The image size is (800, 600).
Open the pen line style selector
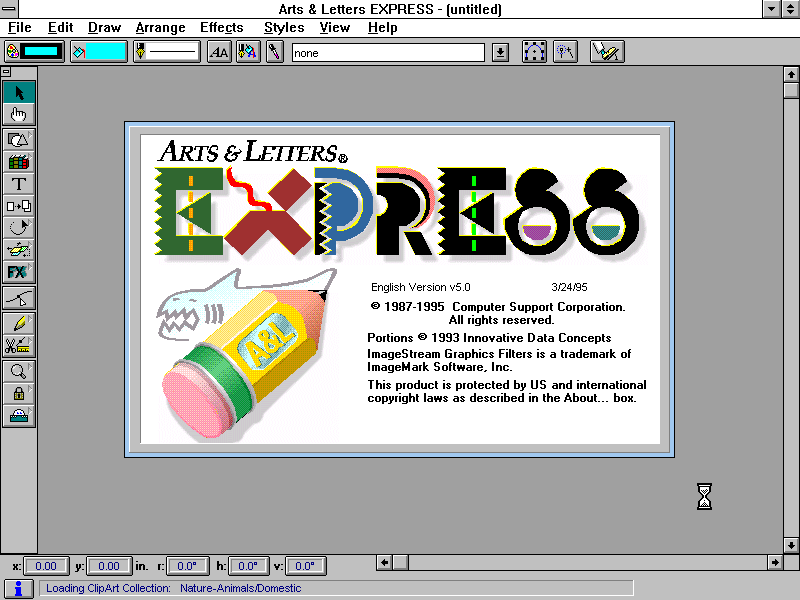167,52
